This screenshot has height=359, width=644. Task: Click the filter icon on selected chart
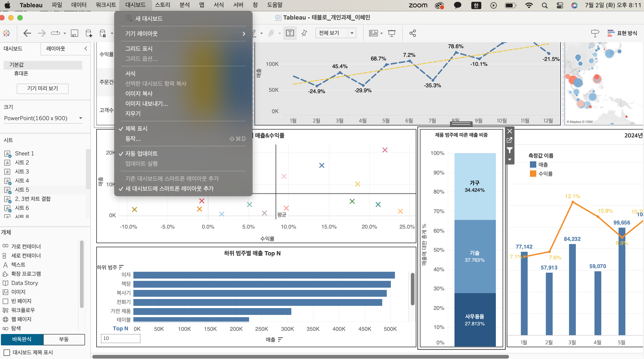tap(509, 150)
